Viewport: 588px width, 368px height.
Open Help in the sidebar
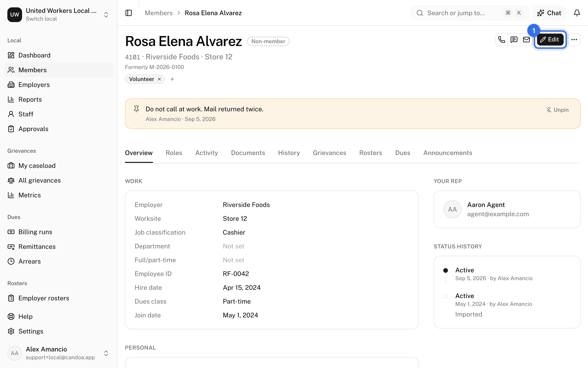[59, 317]
